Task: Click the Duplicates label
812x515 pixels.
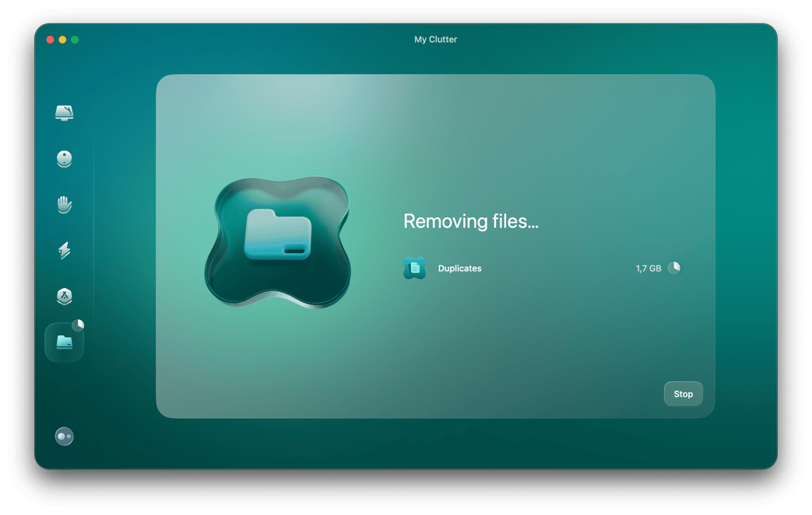Action: point(459,269)
